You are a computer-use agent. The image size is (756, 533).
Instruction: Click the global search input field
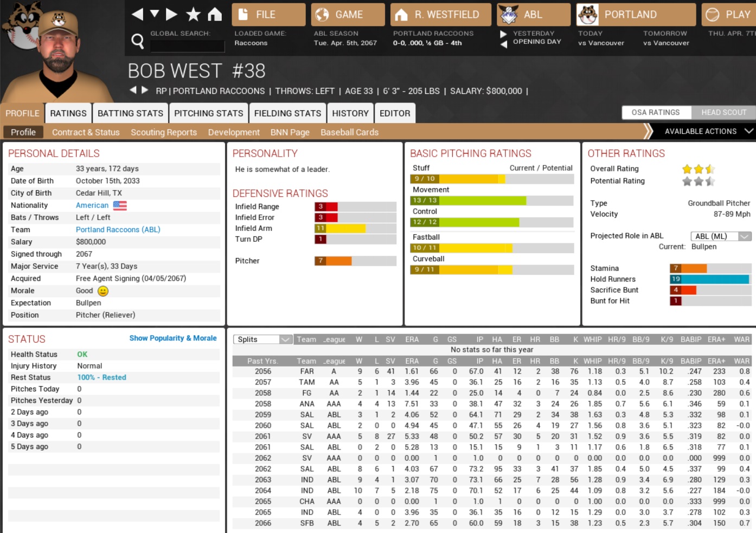pos(187,46)
